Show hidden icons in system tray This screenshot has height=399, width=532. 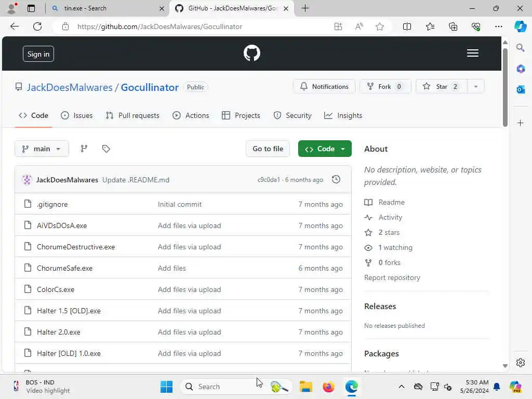tap(402, 387)
